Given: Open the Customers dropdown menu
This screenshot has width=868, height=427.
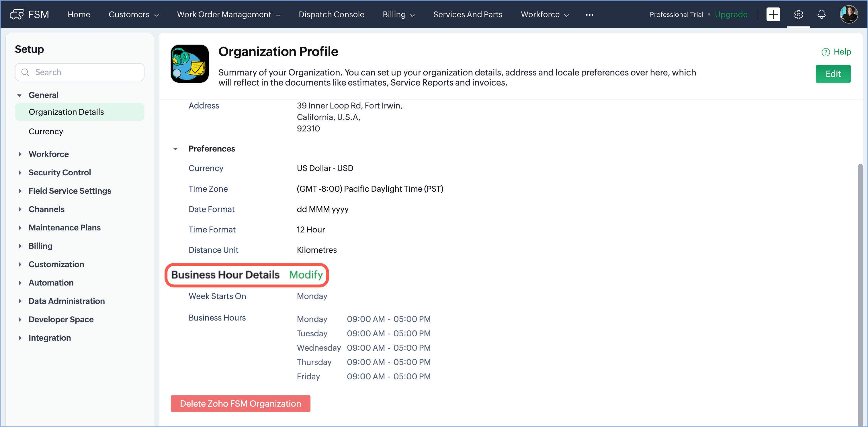Looking at the screenshot, I should 133,15.
